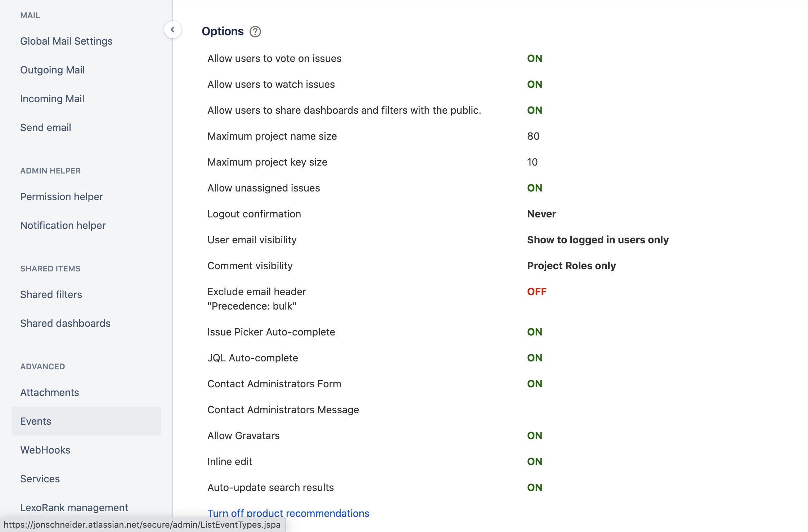Click ON value for unassigned issues

535,188
